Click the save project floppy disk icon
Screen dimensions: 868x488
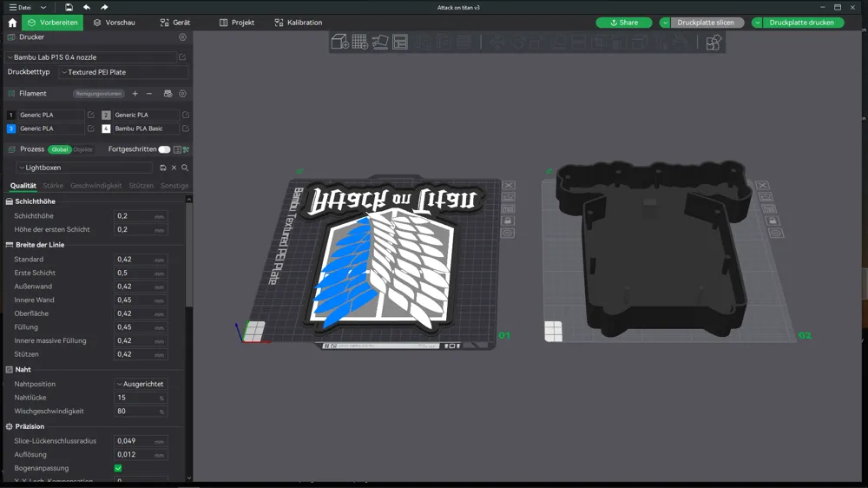point(69,7)
